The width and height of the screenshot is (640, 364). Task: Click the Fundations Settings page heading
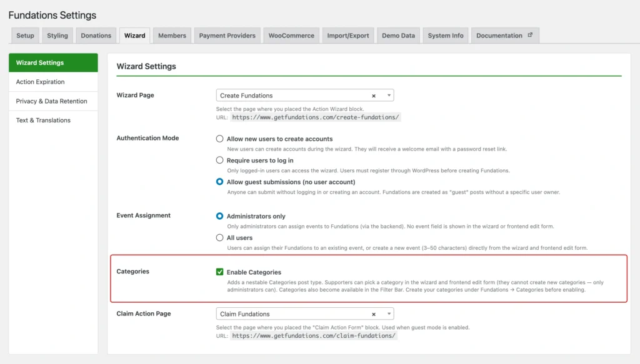click(x=52, y=15)
